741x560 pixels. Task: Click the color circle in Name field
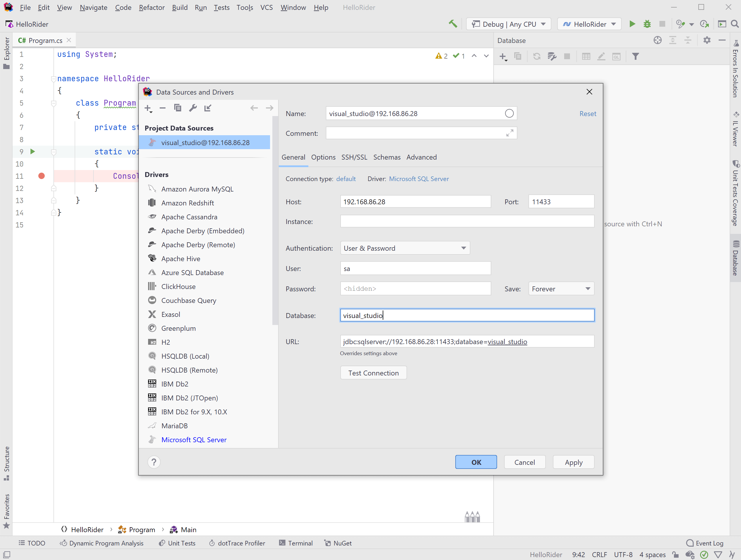tap(509, 113)
